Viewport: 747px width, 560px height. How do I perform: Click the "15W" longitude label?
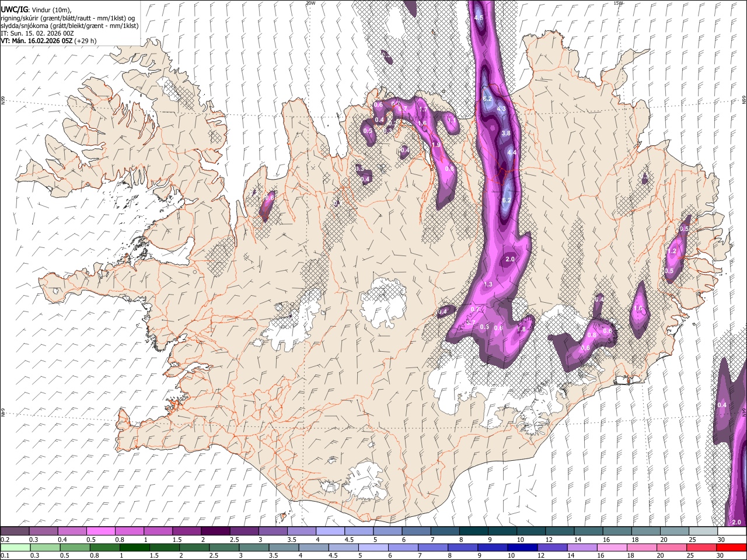[x=618, y=3]
